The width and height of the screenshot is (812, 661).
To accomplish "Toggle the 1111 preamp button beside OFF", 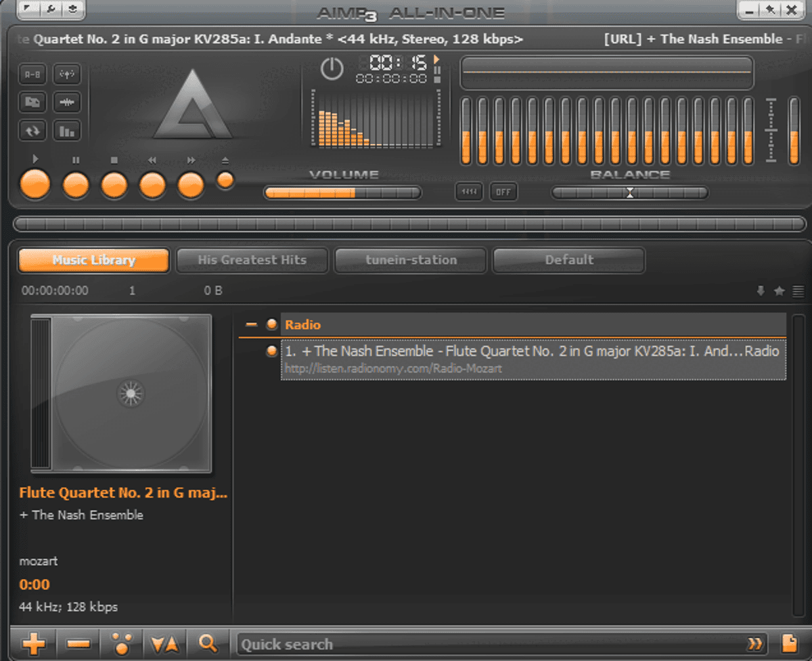I will point(468,192).
